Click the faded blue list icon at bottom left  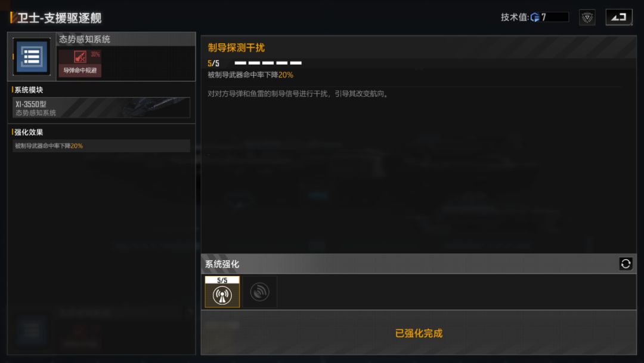(32, 330)
